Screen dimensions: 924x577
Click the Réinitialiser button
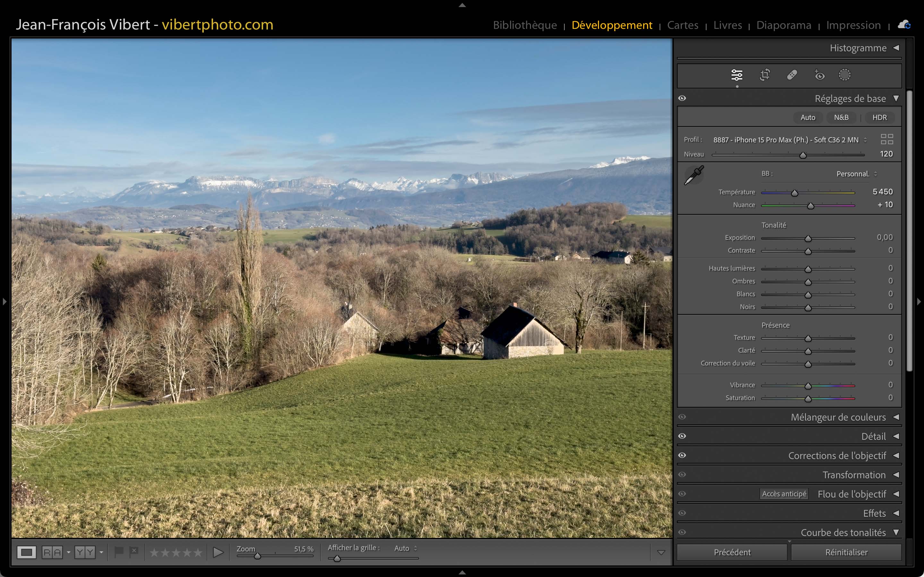pos(846,552)
